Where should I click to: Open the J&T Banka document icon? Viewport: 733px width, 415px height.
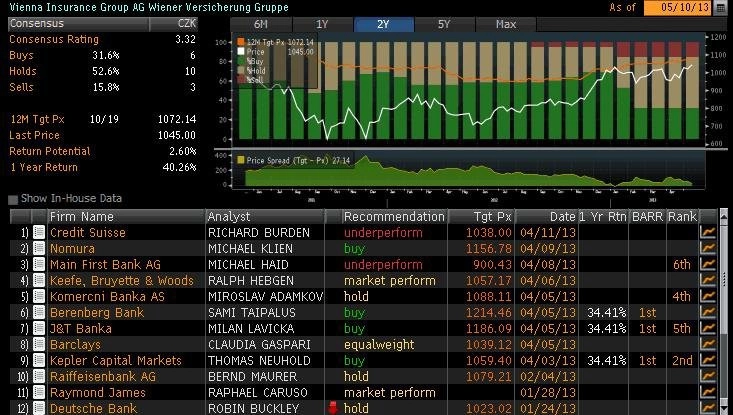coord(39,328)
